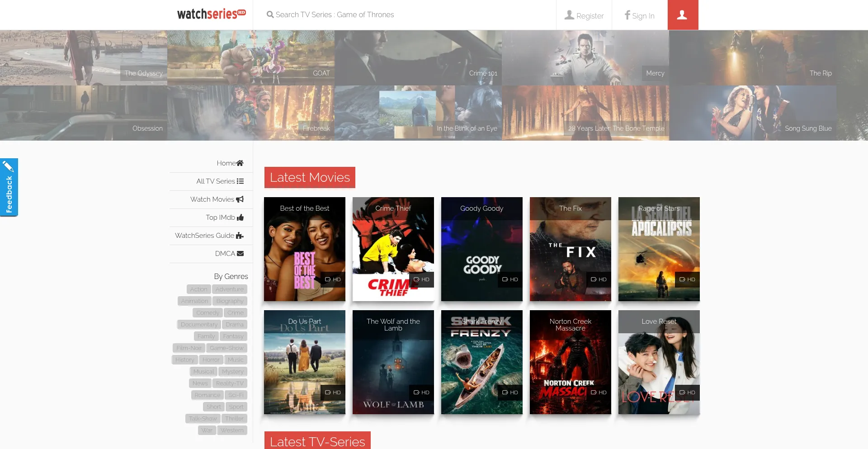Open the Song Sung Blue banner thumbnail
Image resolution: width=868 pixels, height=449 pixels.
[x=753, y=113]
